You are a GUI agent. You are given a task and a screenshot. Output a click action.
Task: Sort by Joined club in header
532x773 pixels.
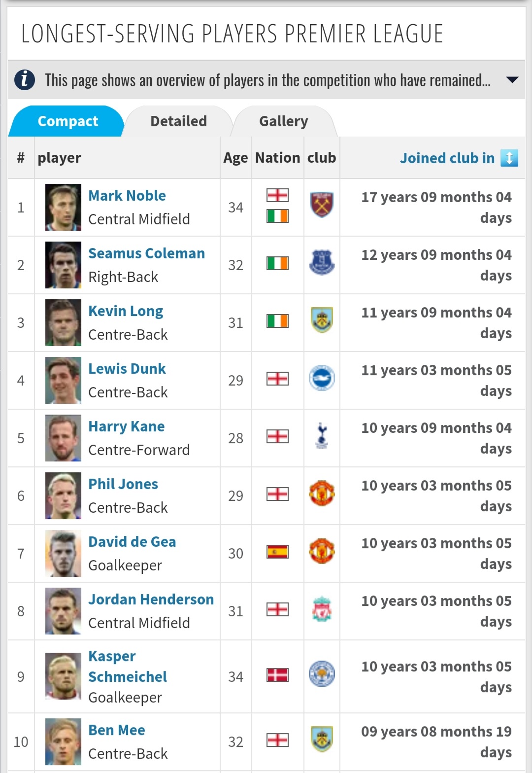[447, 158]
